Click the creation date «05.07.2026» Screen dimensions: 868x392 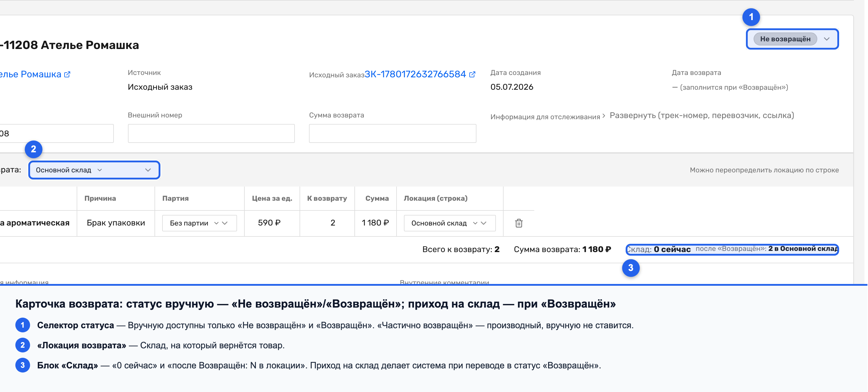pos(512,87)
